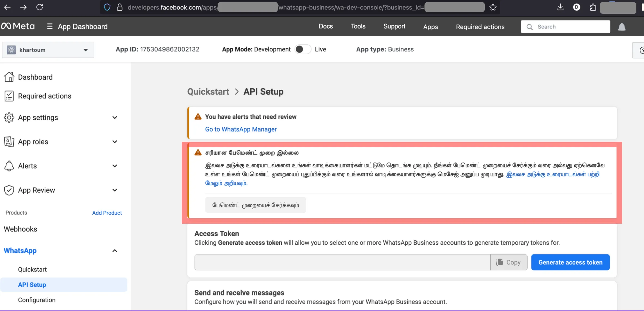The height and width of the screenshot is (311, 644).
Task: Click the browser address bar URL
Action: tap(300, 7)
